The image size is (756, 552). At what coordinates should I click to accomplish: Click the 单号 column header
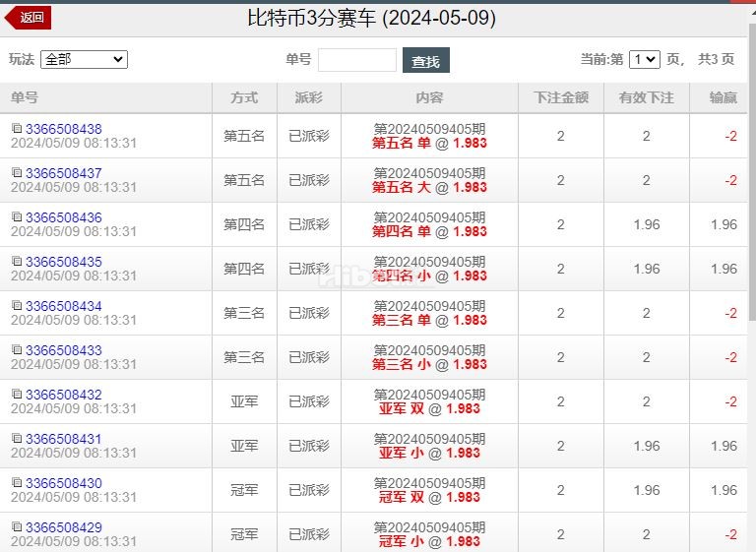point(105,97)
